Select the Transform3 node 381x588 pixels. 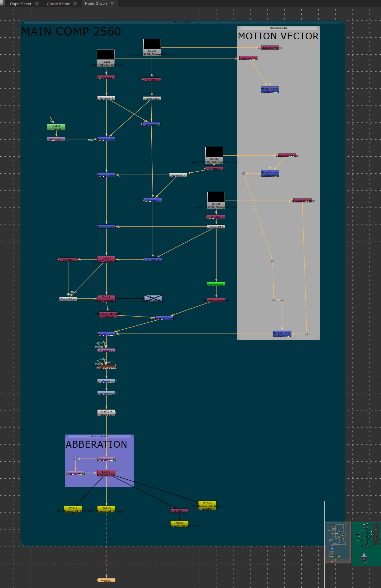tap(106, 459)
